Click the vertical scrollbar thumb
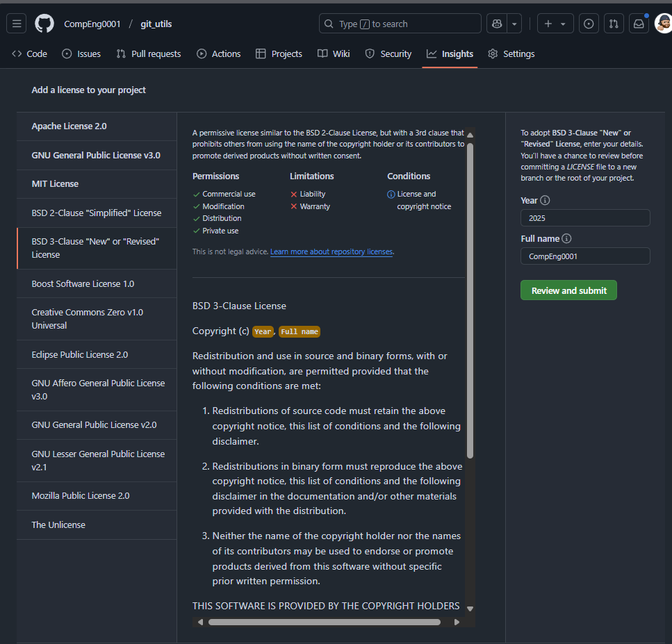The height and width of the screenshot is (644, 672). (470, 301)
